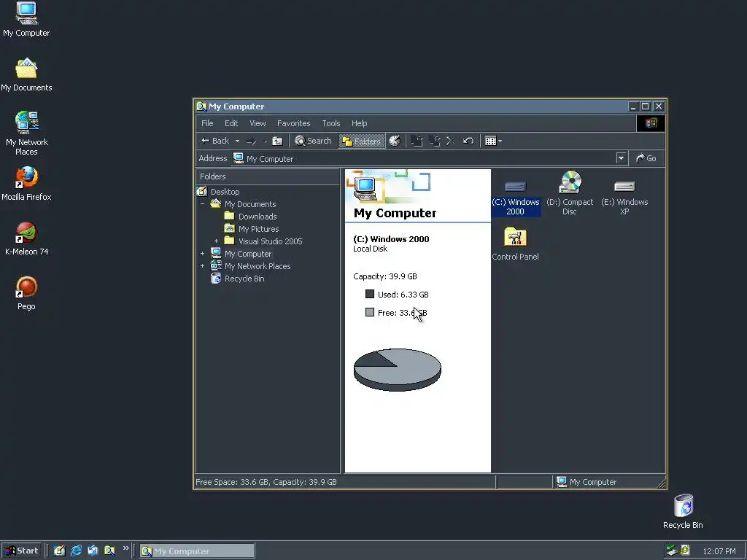Open the Search pane from the toolbar
Viewport: 747px width, 560px height.
(313, 141)
